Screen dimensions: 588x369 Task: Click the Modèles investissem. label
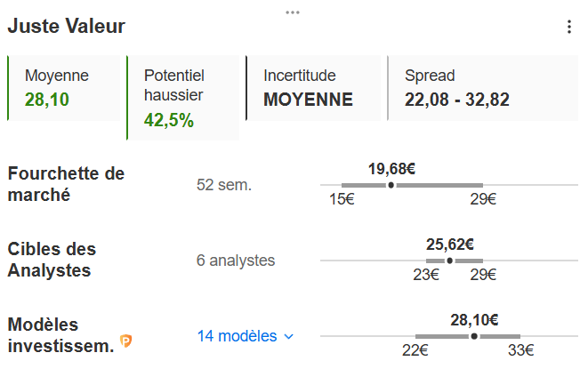point(60,335)
